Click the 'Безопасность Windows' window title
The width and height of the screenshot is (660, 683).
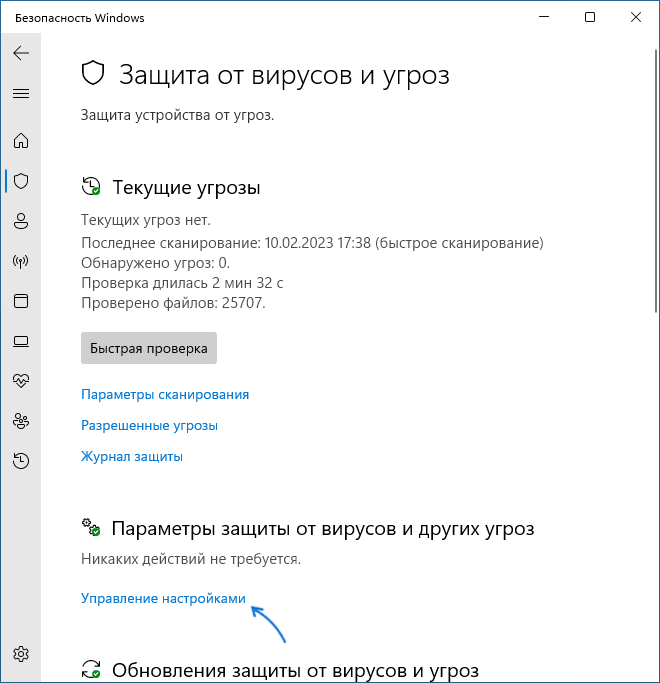[80, 18]
